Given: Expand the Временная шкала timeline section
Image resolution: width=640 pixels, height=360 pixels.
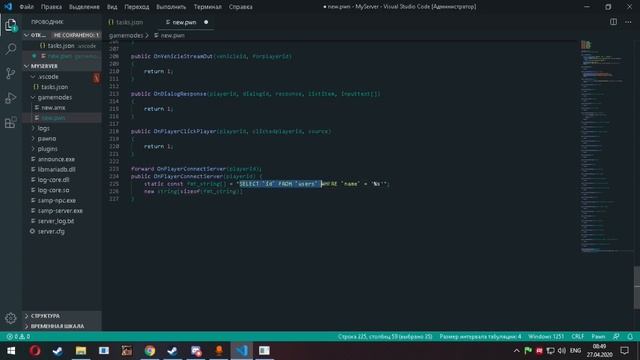Looking at the screenshot, I should click(x=62, y=326).
